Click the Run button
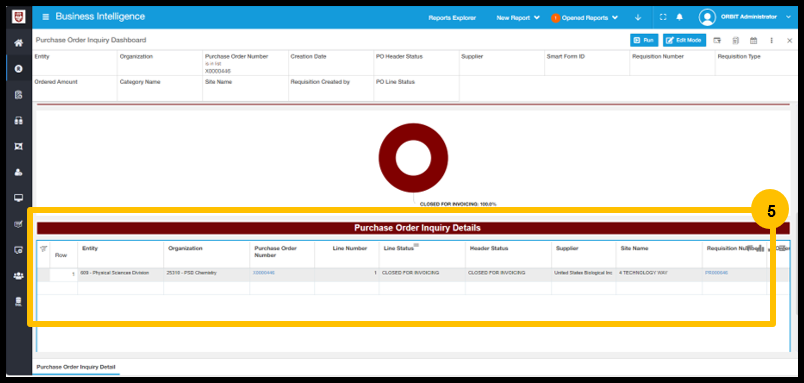The image size is (804, 383). (x=644, y=40)
